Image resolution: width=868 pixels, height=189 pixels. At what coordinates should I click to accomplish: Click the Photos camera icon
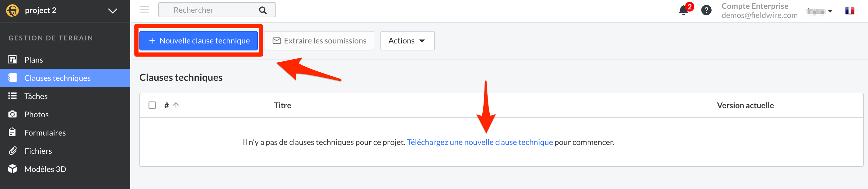pos(12,114)
